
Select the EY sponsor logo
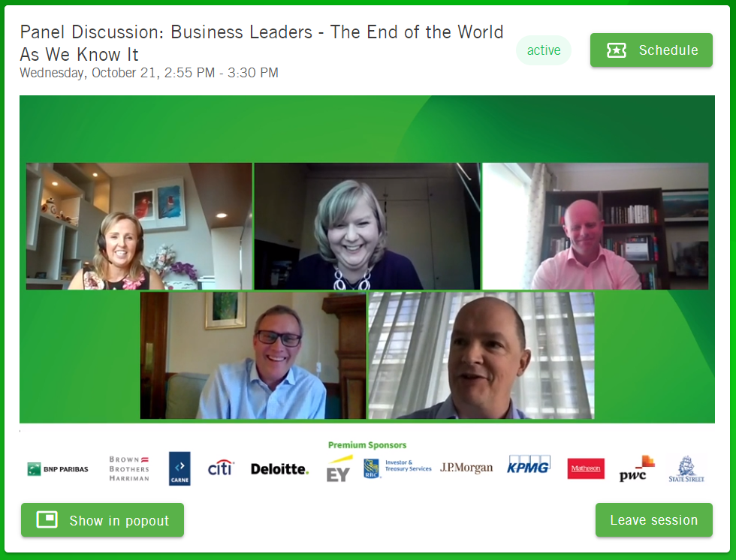click(339, 468)
